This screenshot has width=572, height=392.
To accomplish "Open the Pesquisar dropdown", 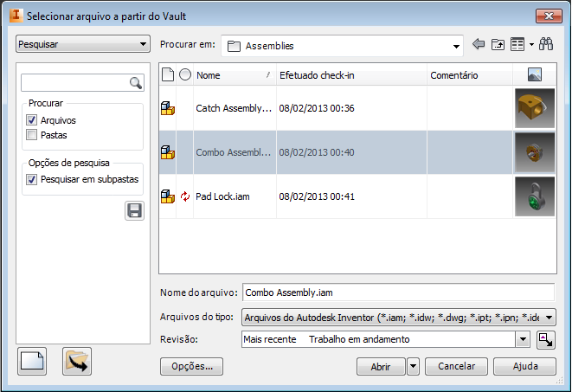I will point(83,44).
